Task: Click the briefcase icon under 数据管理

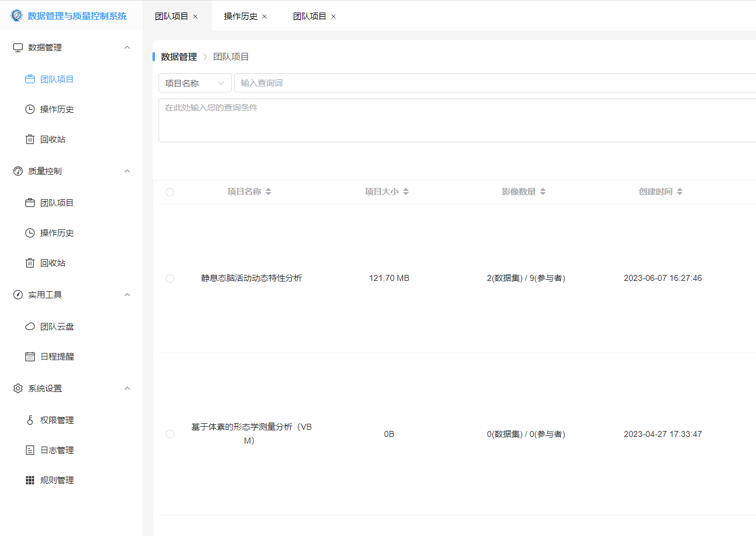Action: 30,79
